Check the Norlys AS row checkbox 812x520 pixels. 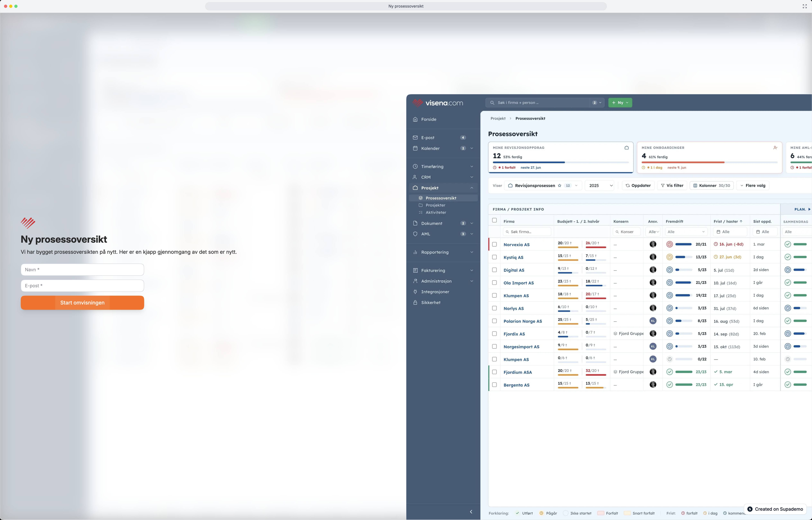[494, 308]
